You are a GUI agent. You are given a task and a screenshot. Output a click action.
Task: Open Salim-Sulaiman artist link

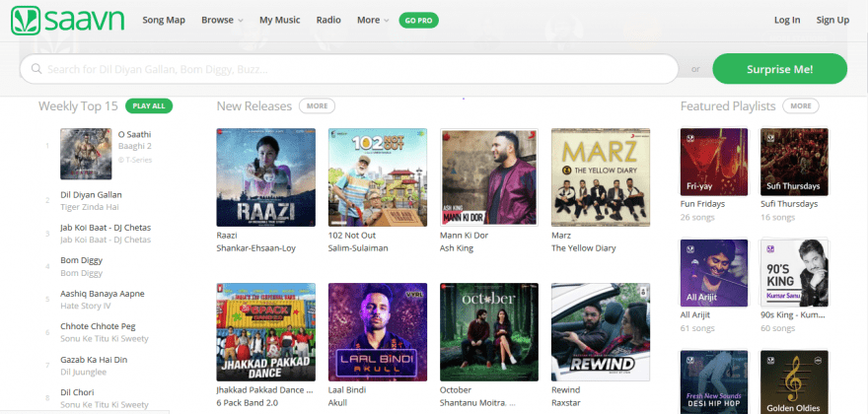(358, 248)
